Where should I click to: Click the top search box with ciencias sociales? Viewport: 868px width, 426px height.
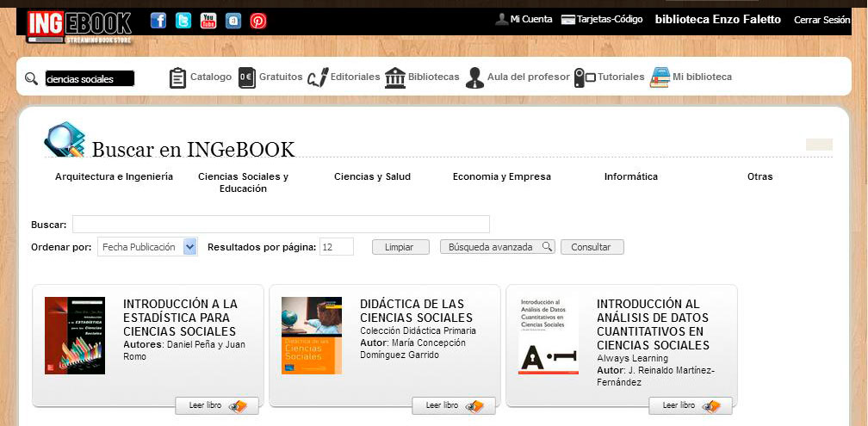pos(90,78)
